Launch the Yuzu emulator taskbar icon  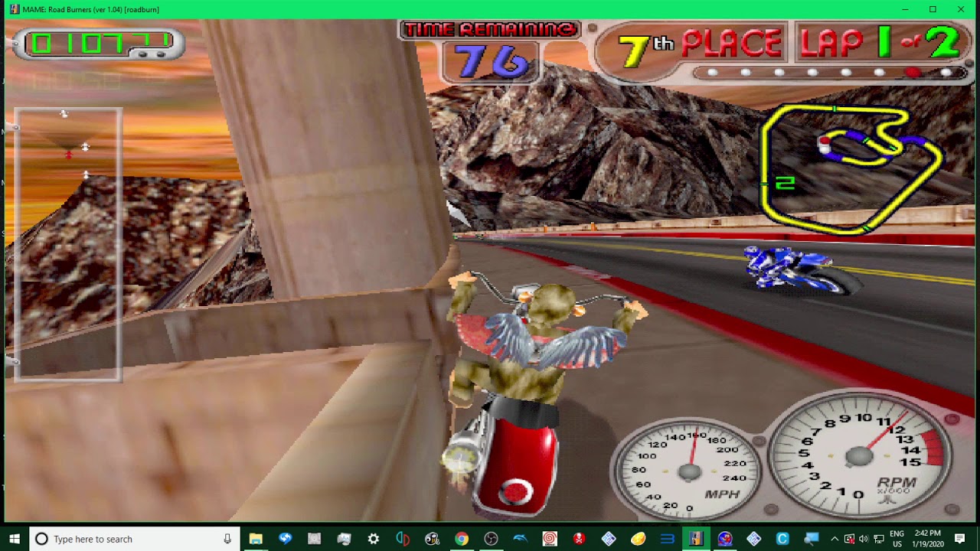tap(403, 539)
